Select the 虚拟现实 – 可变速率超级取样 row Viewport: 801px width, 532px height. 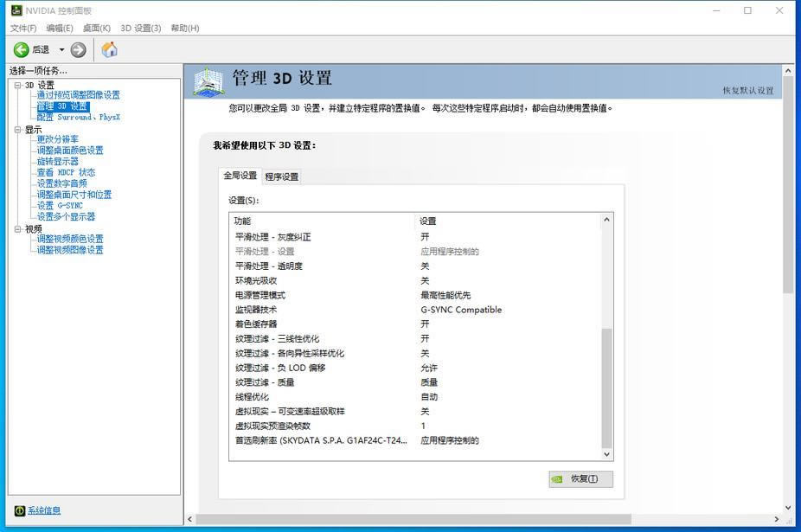(x=416, y=412)
